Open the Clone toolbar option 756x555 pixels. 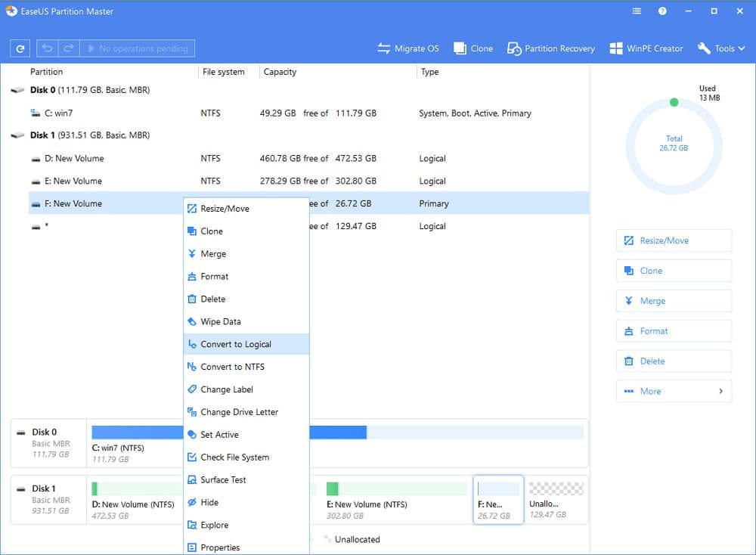pyautogui.click(x=473, y=48)
